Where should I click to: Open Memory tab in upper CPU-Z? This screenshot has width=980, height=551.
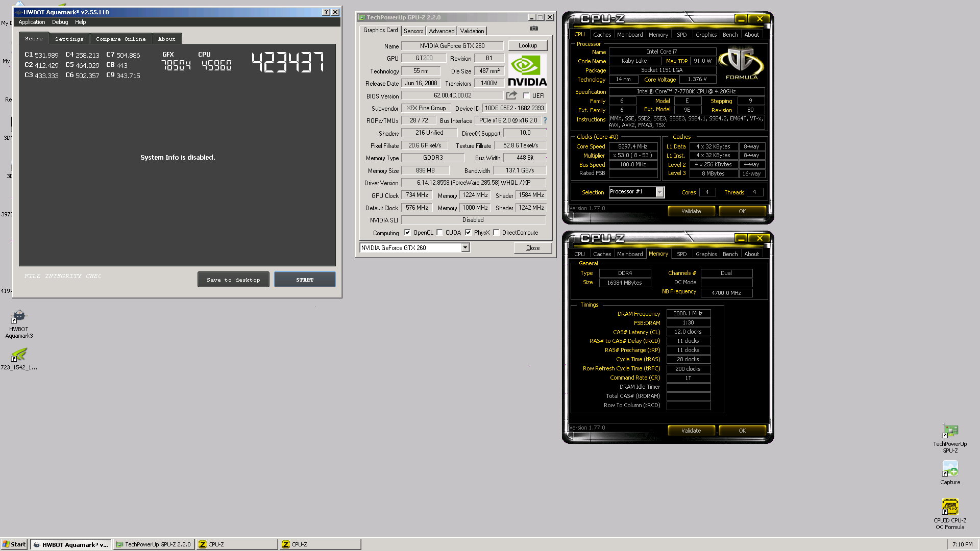(x=658, y=35)
